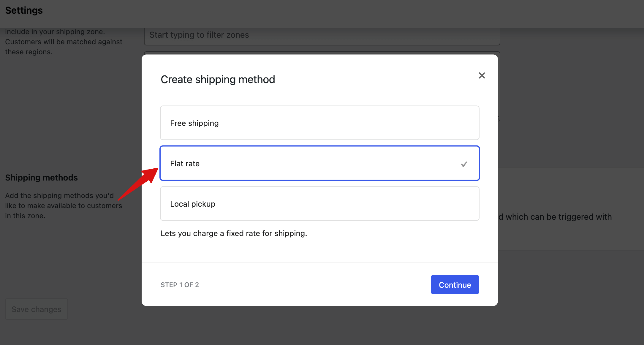Choose the Flat rate shipping method
Image resolution: width=644 pixels, height=345 pixels.
[319, 163]
